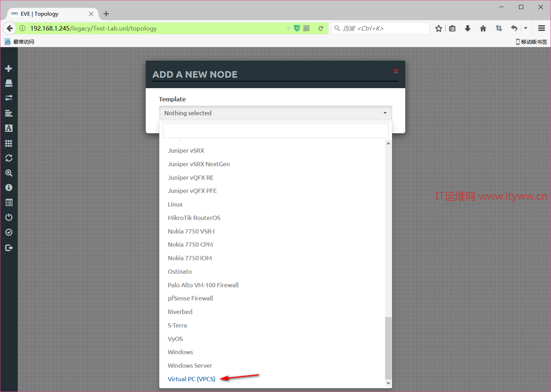Go to browser home page icon
Viewport: 551px width, 392px height.
point(483,28)
